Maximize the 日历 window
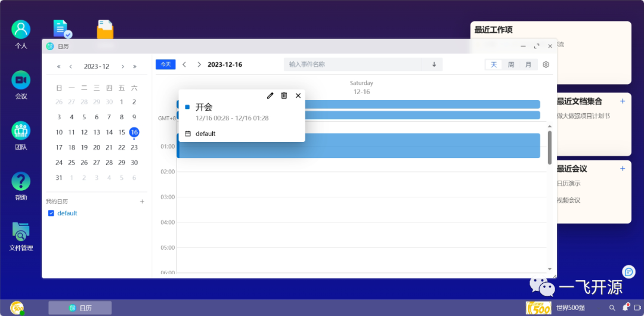The width and height of the screenshot is (644, 316). point(537,47)
